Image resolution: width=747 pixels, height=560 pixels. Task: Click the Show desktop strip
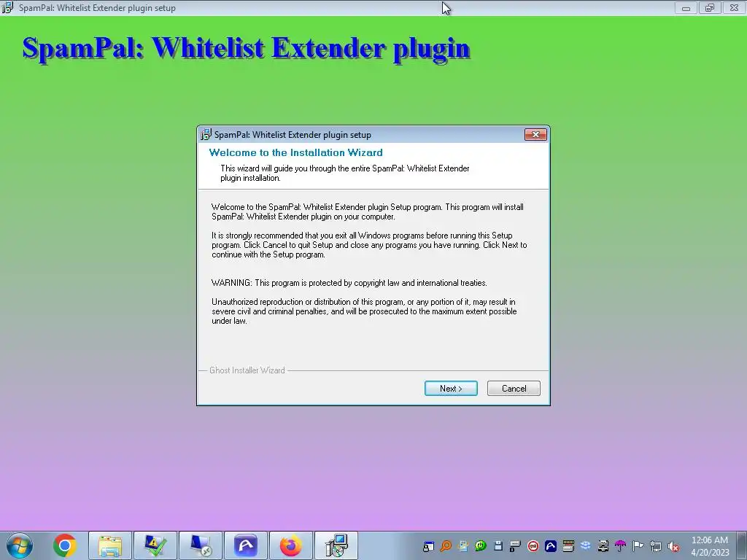[x=743, y=545]
